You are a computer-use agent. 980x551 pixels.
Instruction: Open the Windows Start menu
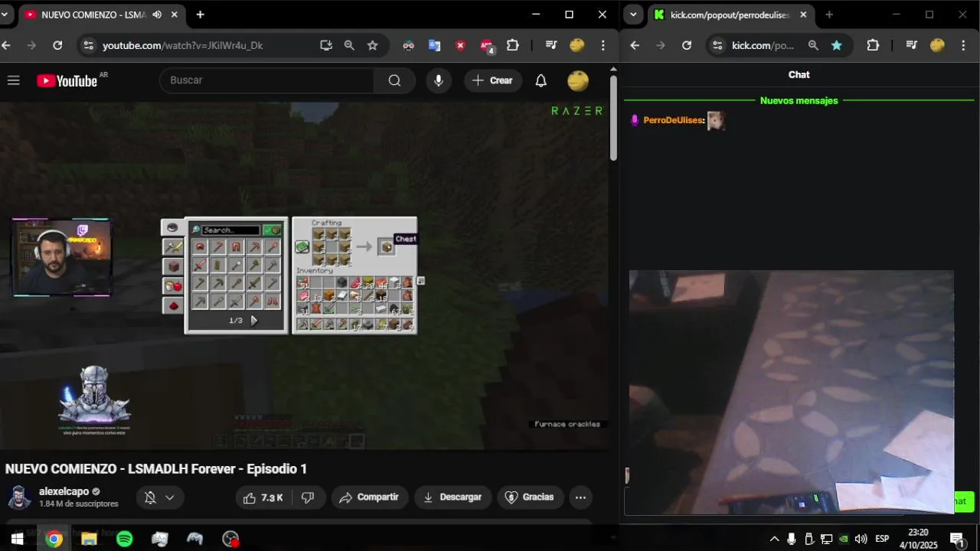point(17,539)
